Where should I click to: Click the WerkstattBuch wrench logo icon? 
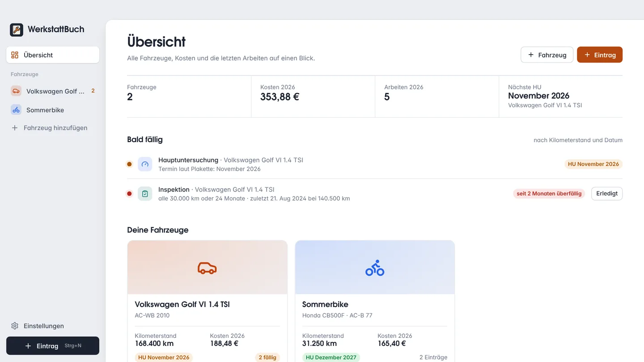[17, 30]
